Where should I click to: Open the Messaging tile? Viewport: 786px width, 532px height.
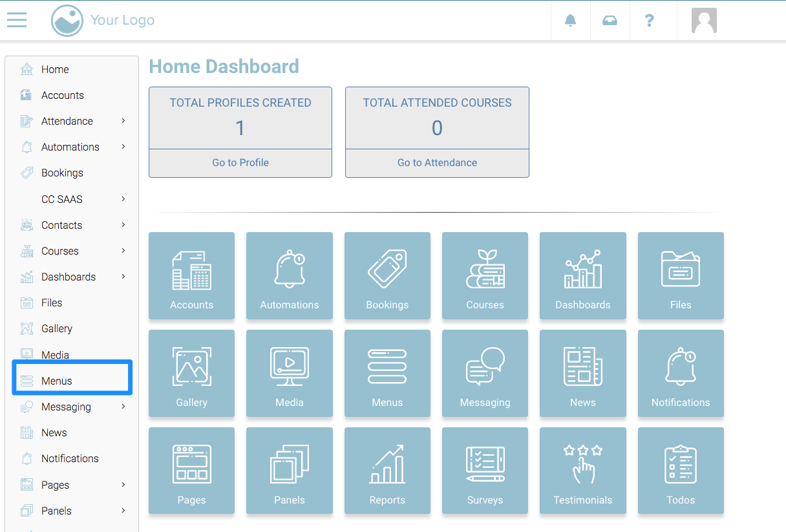point(485,373)
